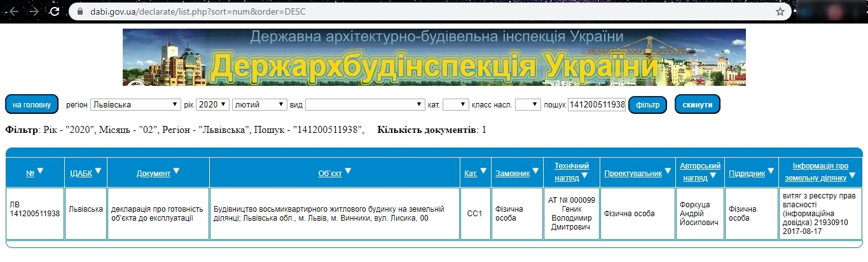This screenshot has width=868, height=262.
Task: Sort by the Замовник column header link
Action: tap(513, 173)
